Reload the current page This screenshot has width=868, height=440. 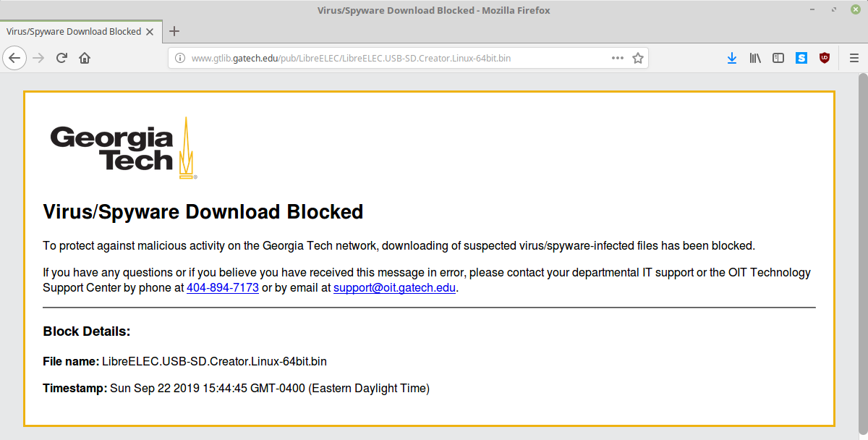tap(61, 58)
